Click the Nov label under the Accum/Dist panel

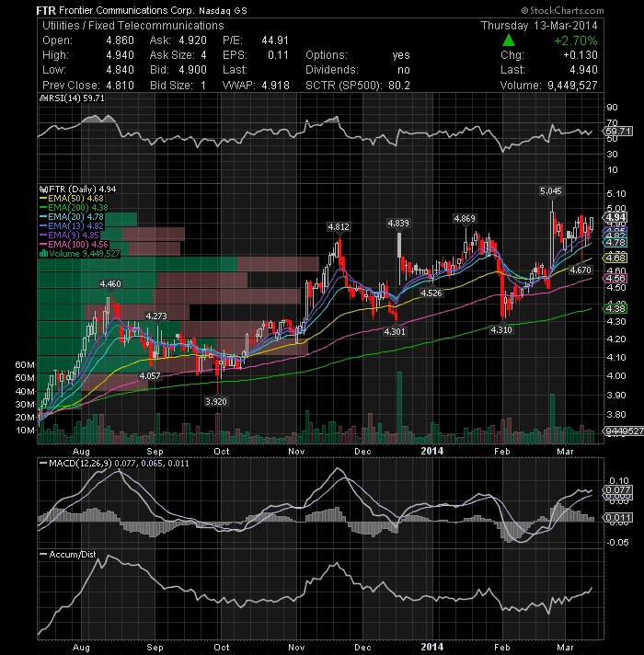click(x=296, y=648)
